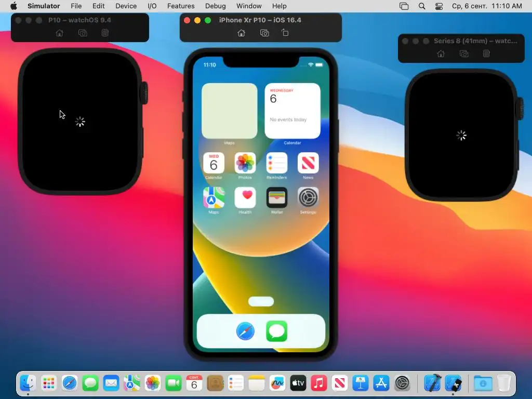Click Home icon in Series 8 (41mm) window
Viewport: 532px width, 399px height.
tap(441, 54)
